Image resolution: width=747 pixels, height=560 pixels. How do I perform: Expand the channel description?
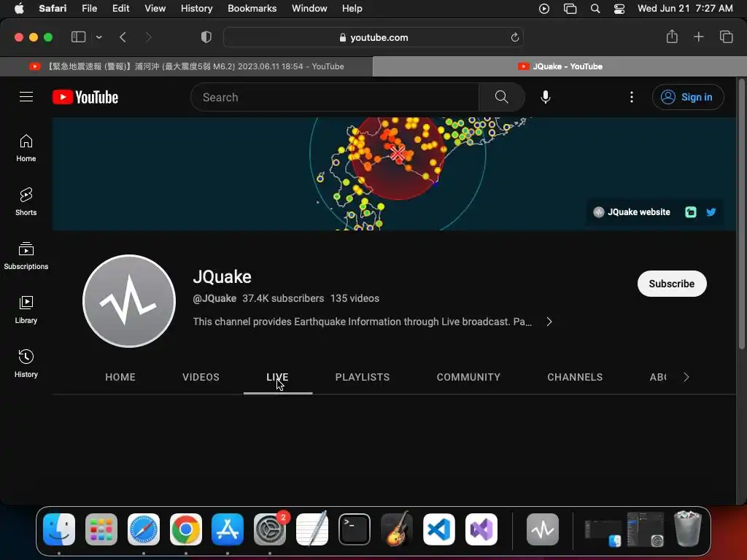(549, 322)
